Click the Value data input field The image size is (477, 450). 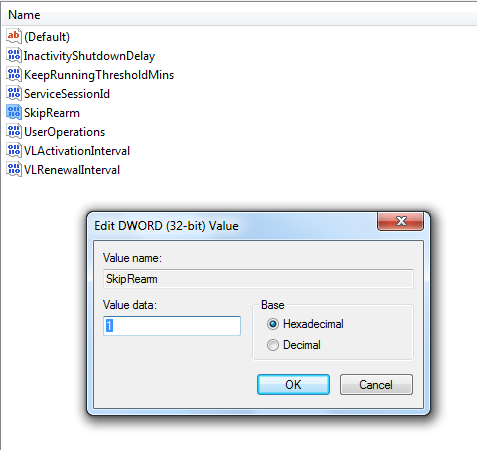point(172,326)
